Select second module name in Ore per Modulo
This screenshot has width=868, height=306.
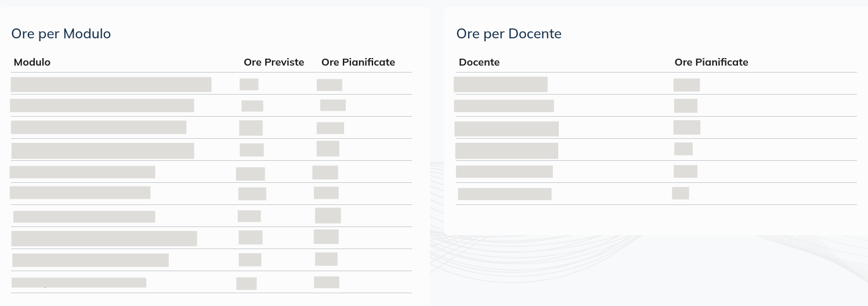coord(102,106)
